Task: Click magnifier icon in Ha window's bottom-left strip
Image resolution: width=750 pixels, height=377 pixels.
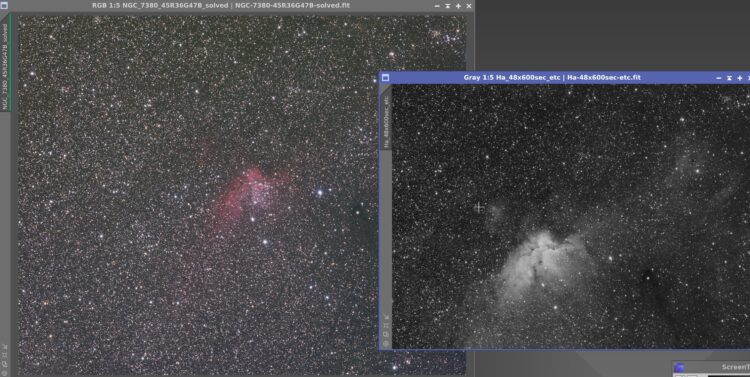Action: 386,334
